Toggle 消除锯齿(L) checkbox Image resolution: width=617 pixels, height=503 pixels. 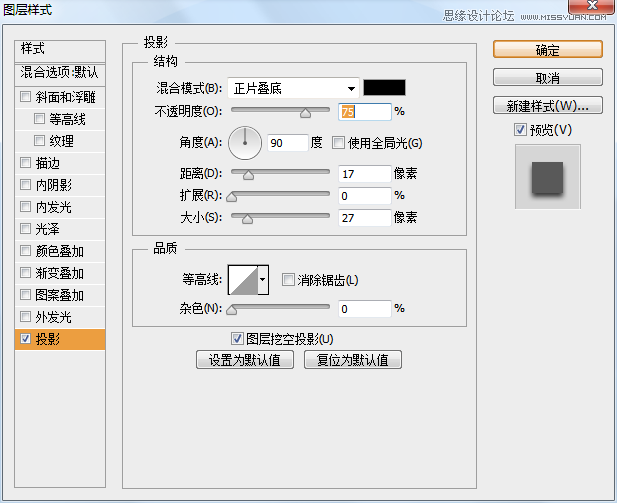click(288, 280)
